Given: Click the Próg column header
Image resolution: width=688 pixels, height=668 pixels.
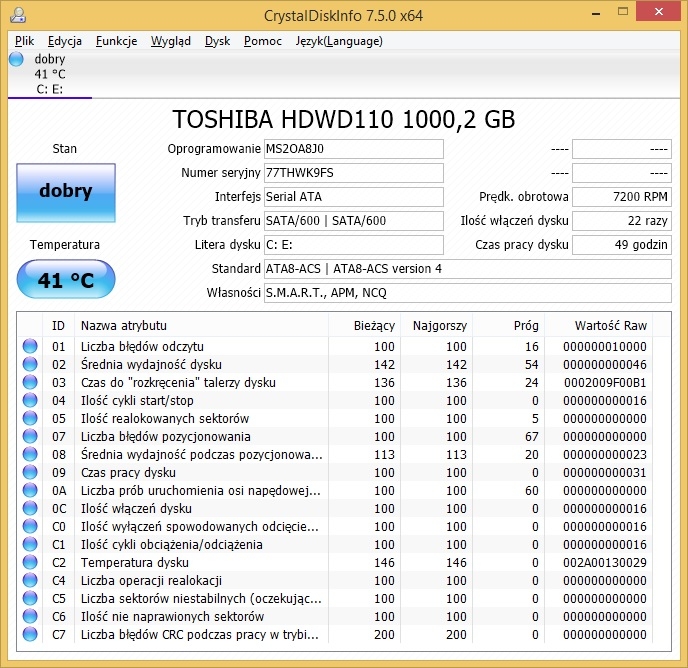Looking at the screenshot, I should (509, 325).
